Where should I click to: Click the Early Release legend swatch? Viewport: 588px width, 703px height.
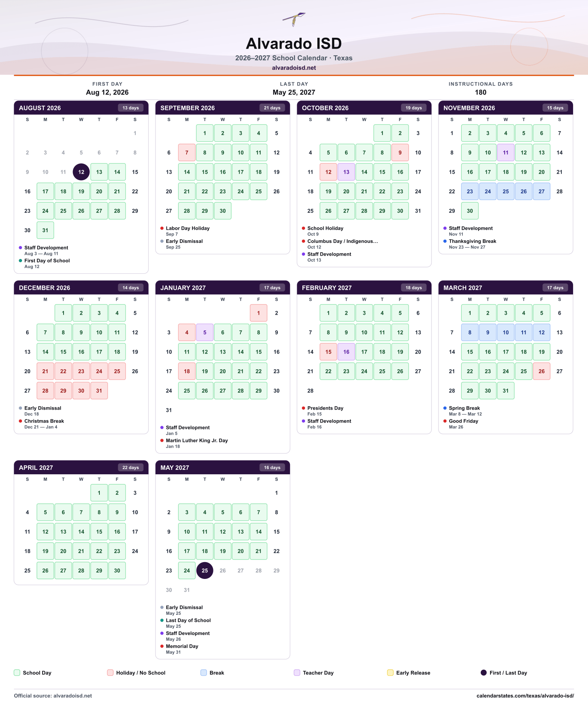[390, 673]
